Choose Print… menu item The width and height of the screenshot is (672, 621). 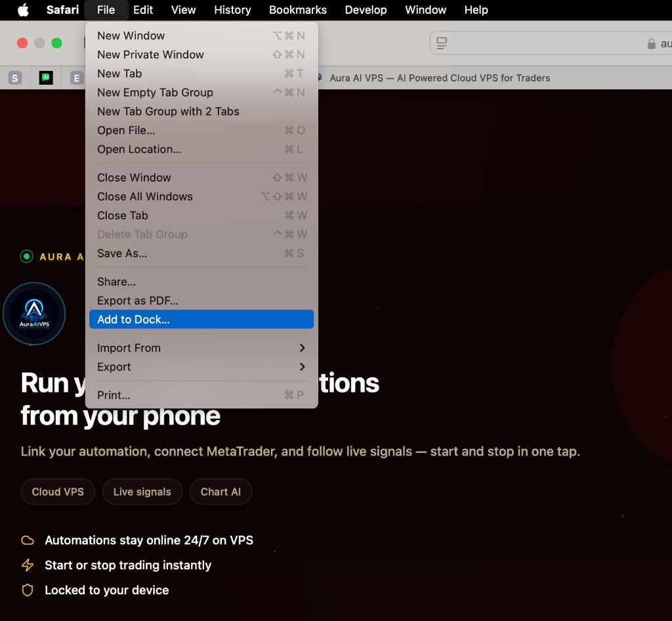tap(201, 395)
